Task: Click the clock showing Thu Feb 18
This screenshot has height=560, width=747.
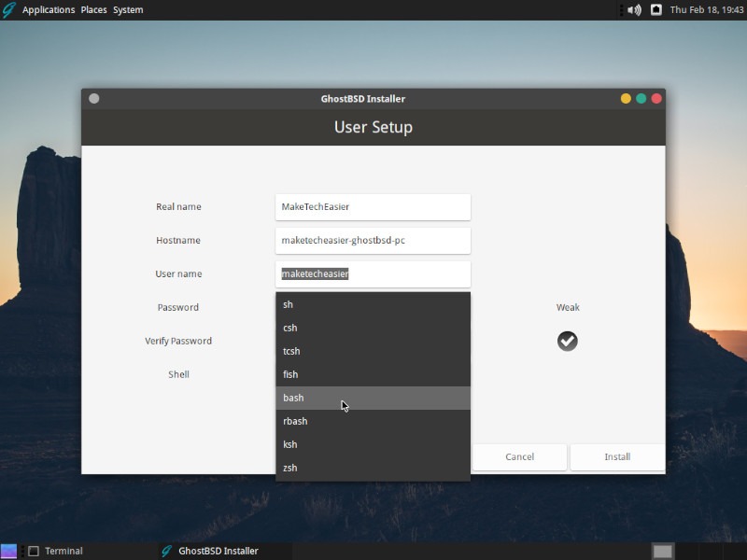Action: coord(707,9)
